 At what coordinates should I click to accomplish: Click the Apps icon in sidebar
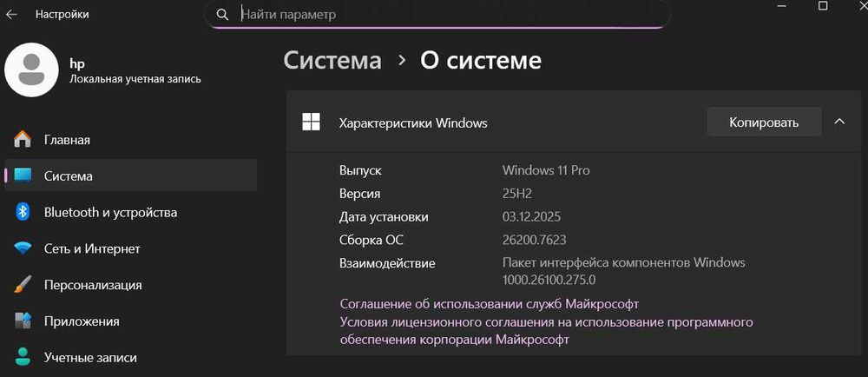(x=23, y=321)
